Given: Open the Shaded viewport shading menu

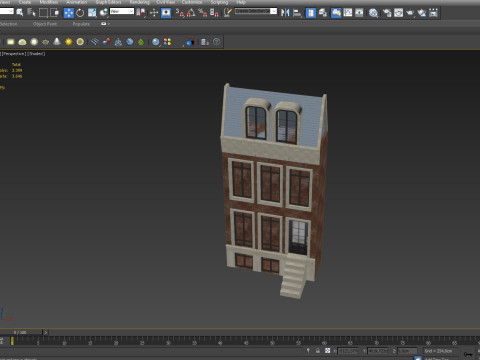Looking at the screenshot, I should (x=36, y=54).
